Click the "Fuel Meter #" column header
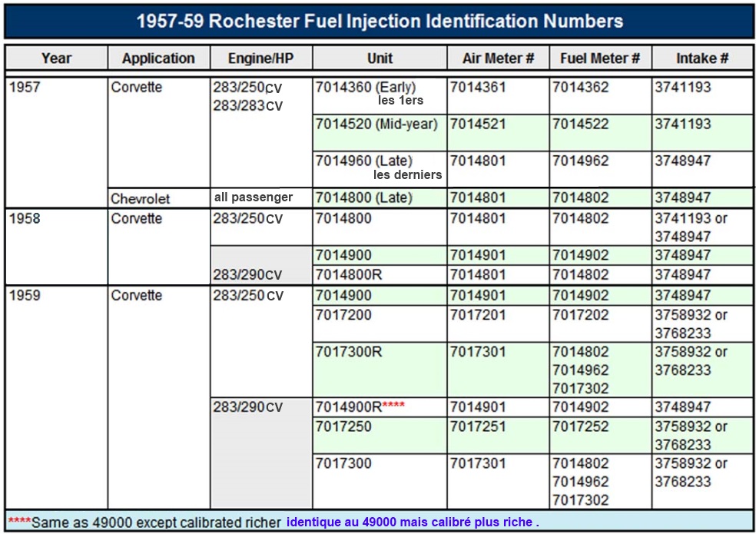Screen dimensions: 756x534 point(600,58)
